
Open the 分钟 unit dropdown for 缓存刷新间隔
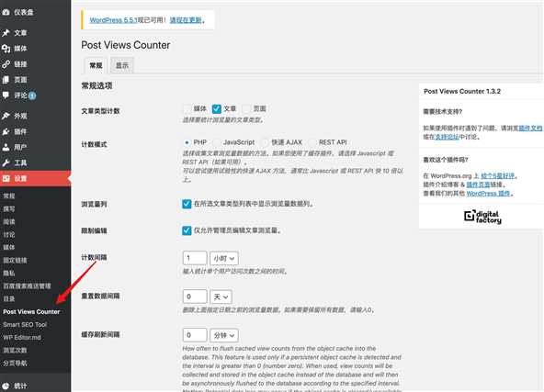pos(224,335)
